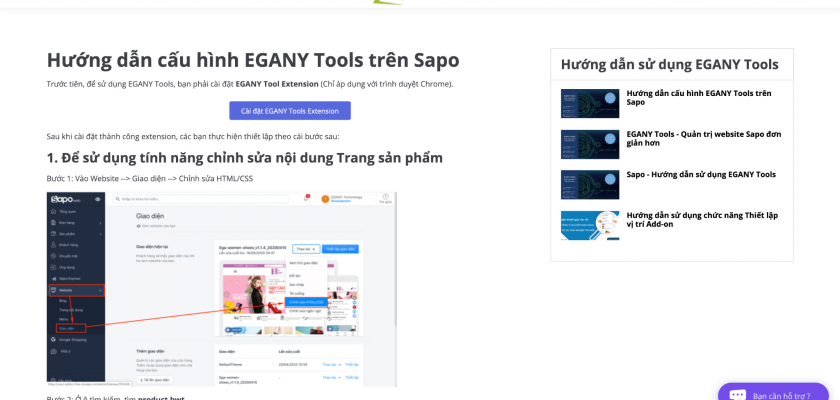This screenshot has height=400, width=840.
Task: Open thumbnail beside Sapo - Hướng dẫn sử dụng
Action: (589, 184)
